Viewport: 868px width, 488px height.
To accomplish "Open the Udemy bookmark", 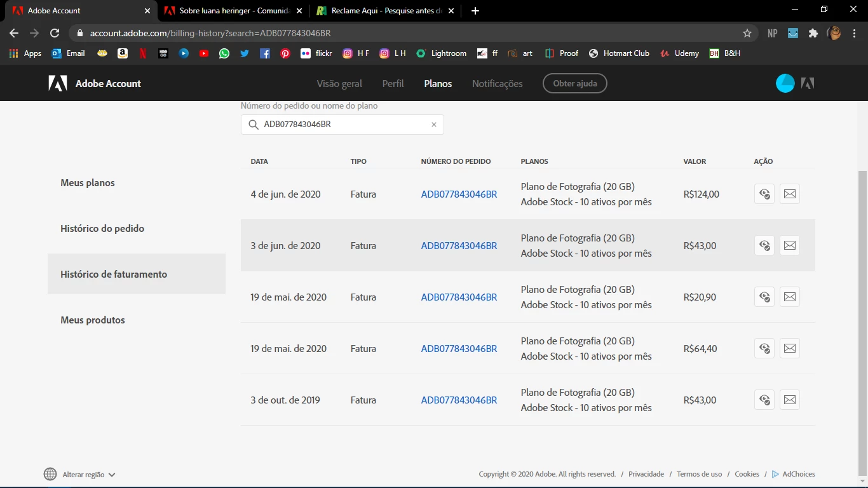I will 679,53.
